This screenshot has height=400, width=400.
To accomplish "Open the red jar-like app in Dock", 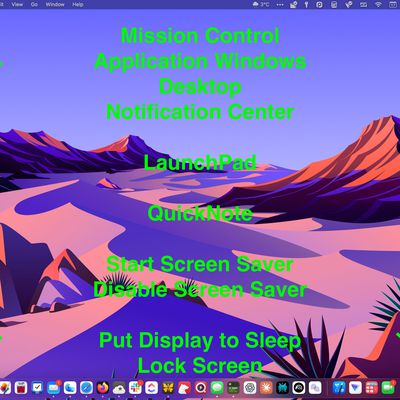I will pyautogui.click(x=21, y=388).
